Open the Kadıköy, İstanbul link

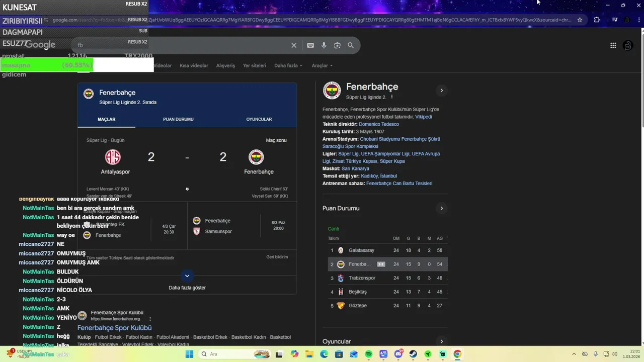pyautogui.click(x=379, y=176)
